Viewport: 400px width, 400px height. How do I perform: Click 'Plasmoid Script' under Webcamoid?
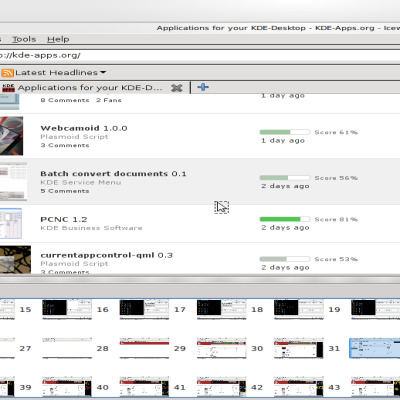click(x=74, y=137)
